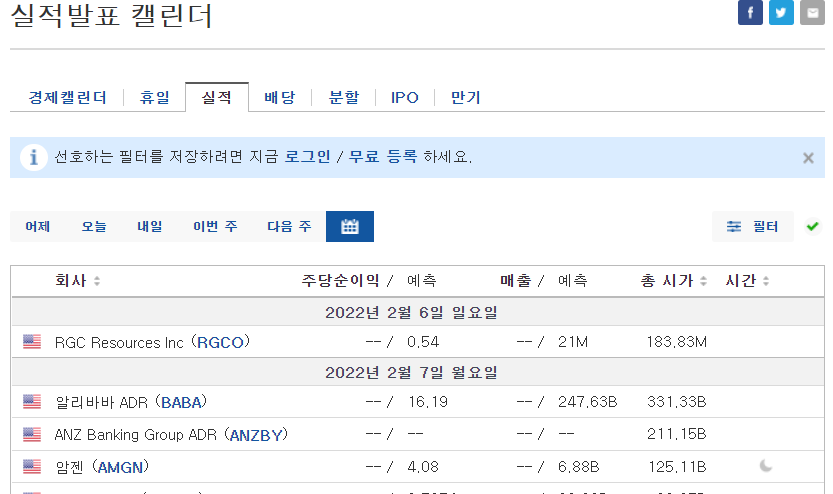Screen dimensions: 833x494
Task: Click the moon icon in 암젠 row
Action: pos(766,466)
